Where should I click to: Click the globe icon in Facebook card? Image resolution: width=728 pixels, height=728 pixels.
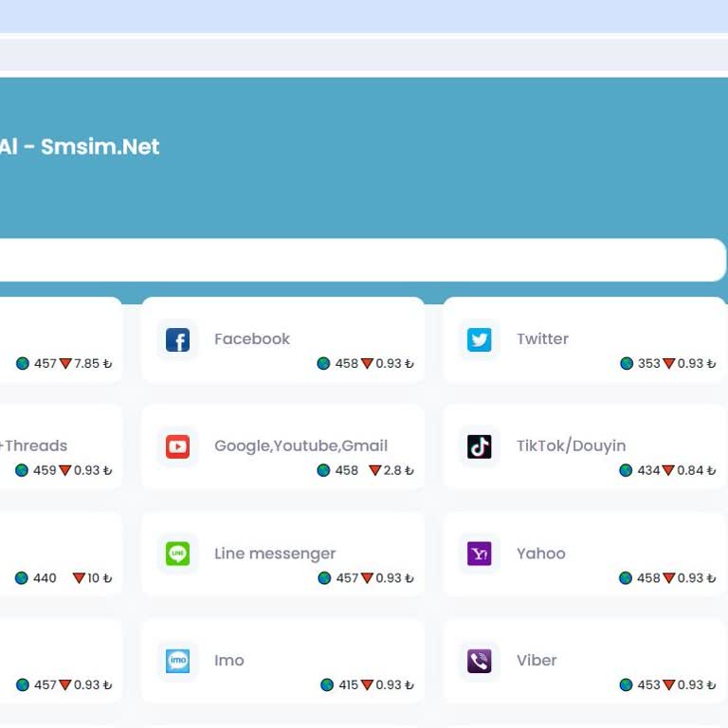point(323,364)
